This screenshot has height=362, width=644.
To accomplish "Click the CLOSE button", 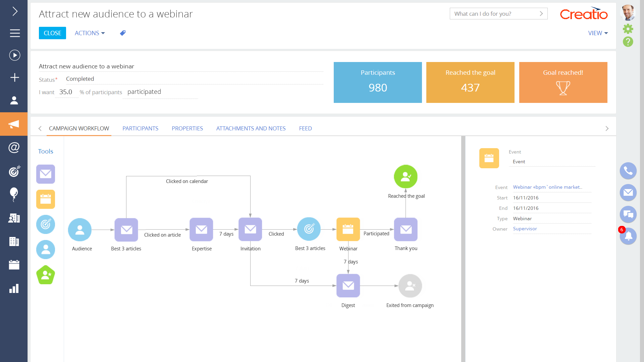I will (52, 33).
